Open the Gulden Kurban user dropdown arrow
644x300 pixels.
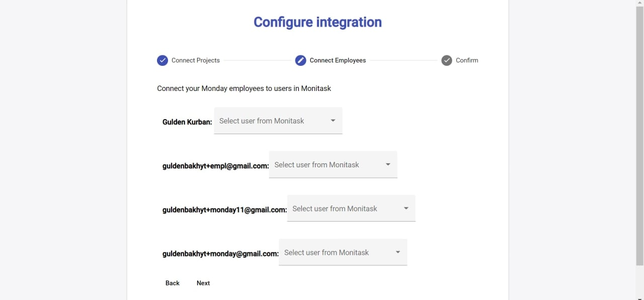[333, 121]
